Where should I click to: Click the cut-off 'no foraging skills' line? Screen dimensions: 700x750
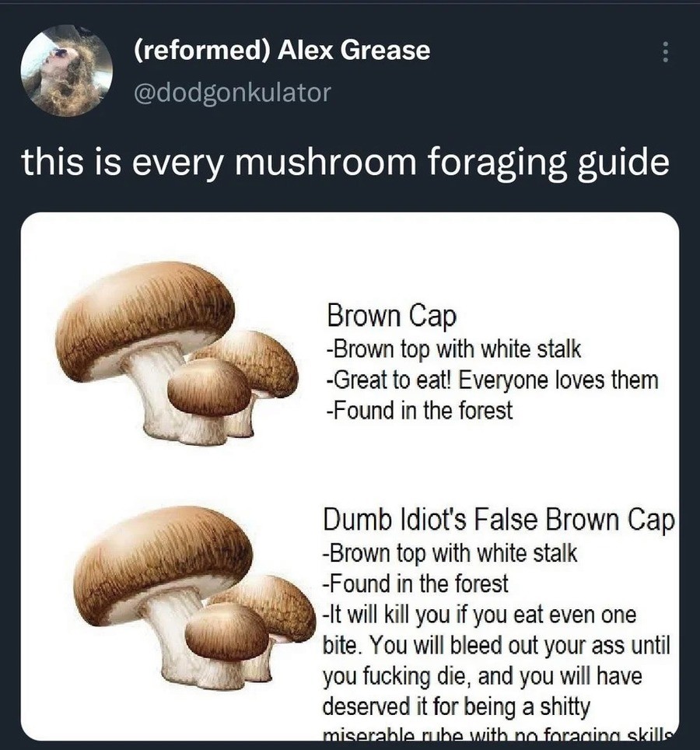(x=499, y=734)
